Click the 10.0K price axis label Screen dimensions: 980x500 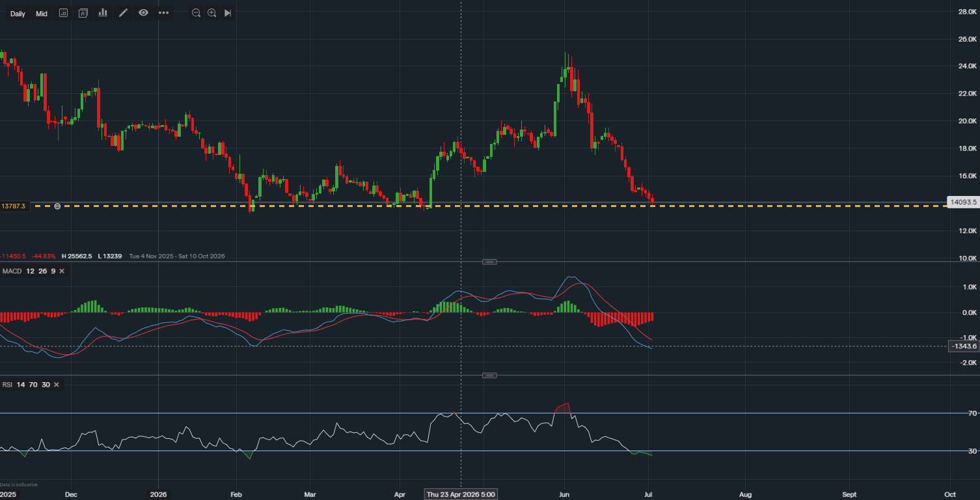[968, 258]
